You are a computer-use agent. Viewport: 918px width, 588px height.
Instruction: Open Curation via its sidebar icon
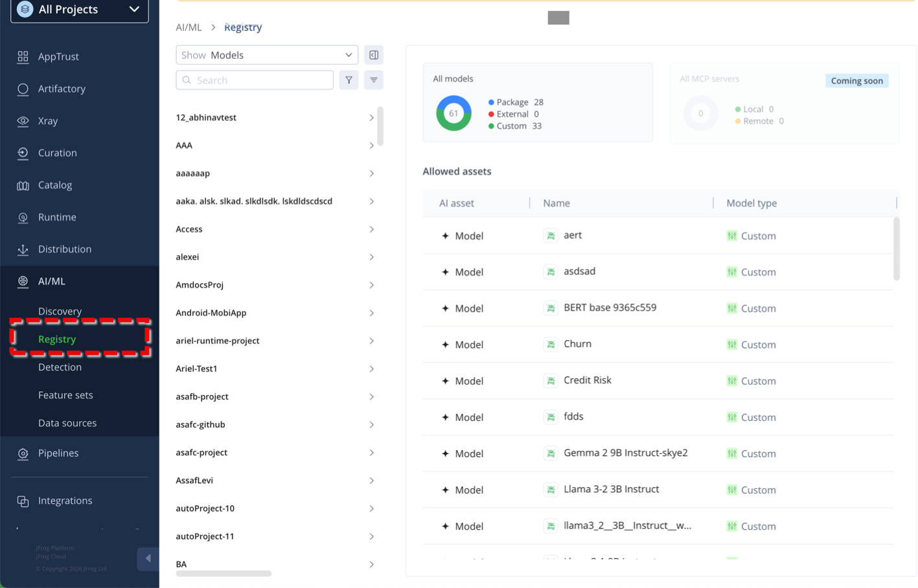[x=23, y=153]
